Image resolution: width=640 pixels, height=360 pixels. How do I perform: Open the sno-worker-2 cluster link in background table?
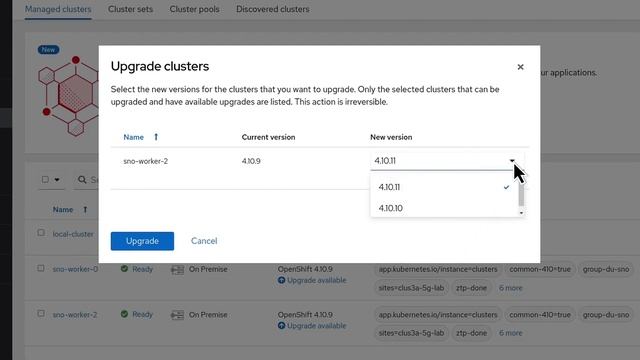tap(75, 315)
